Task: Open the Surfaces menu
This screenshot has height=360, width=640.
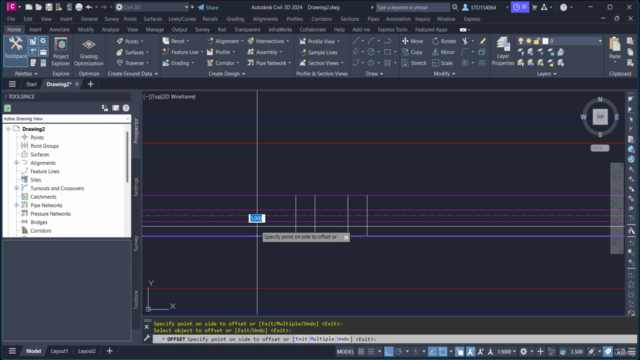Action: click(x=153, y=19)
